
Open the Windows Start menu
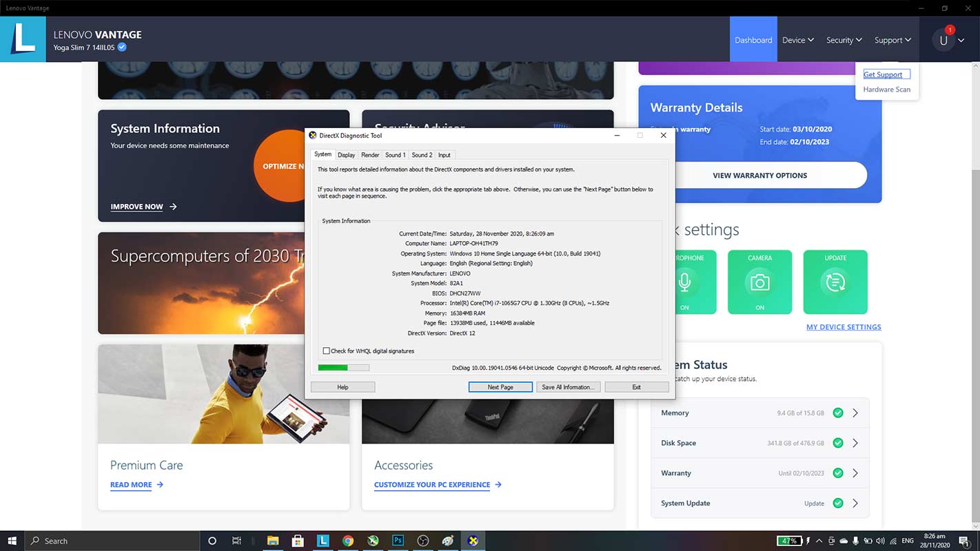pos(12,541)
